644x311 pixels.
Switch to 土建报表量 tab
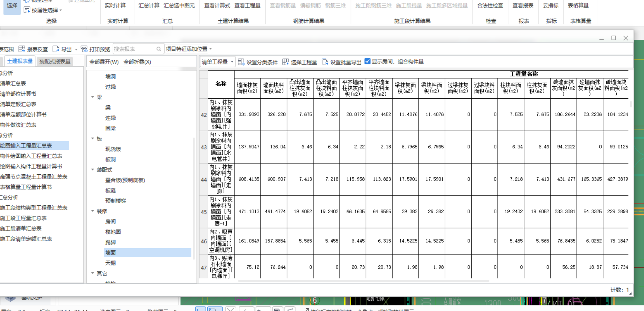tap(20, 61)
